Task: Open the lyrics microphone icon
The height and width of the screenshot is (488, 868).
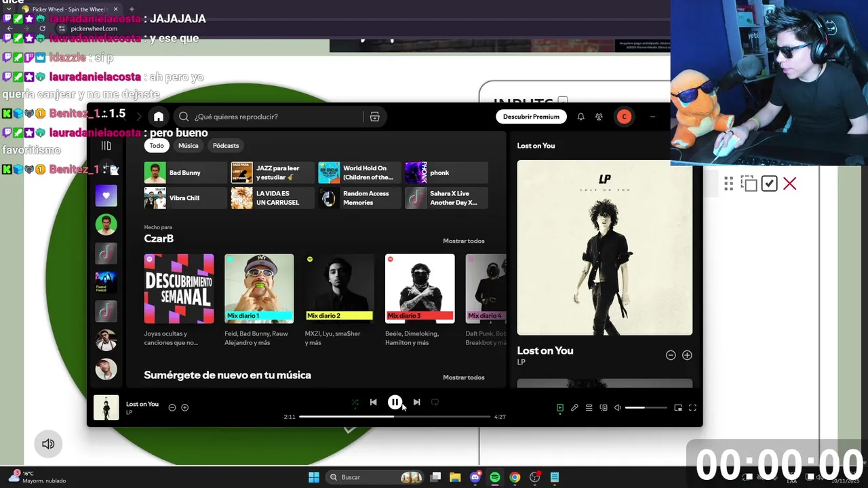Action: [574, 408]
